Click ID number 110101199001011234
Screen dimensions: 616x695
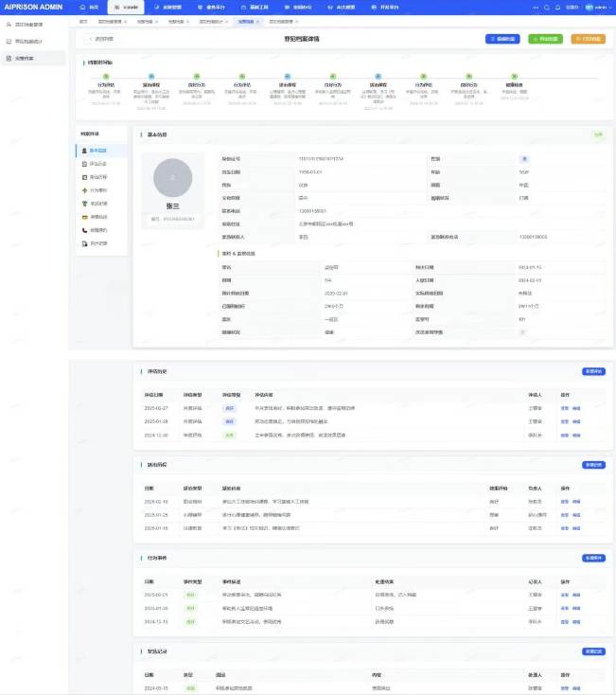[x=321, y=159]
